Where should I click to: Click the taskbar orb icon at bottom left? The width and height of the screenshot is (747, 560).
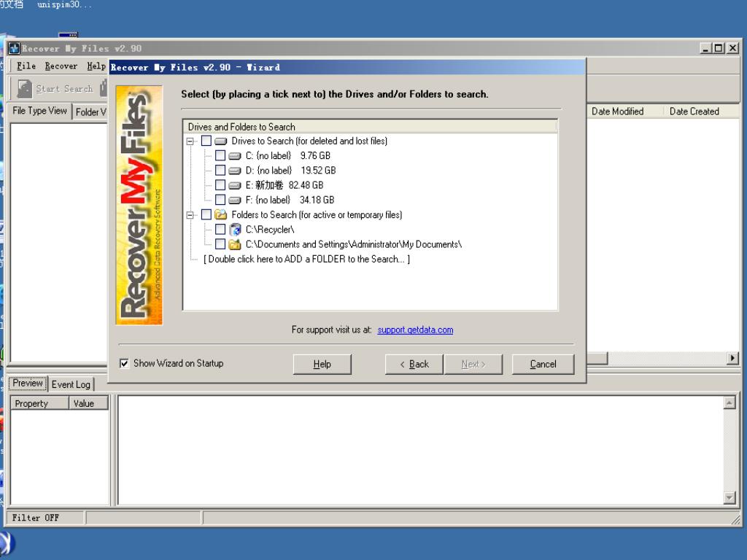tap(7, 544)
